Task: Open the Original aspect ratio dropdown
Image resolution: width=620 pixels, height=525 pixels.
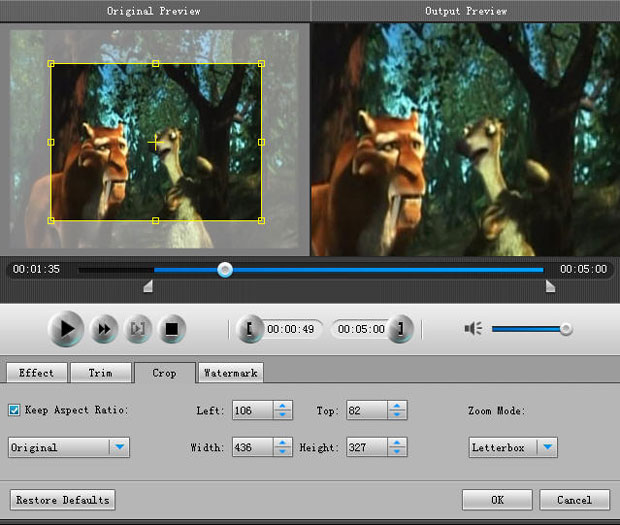Action: click(x=69, y=448)
